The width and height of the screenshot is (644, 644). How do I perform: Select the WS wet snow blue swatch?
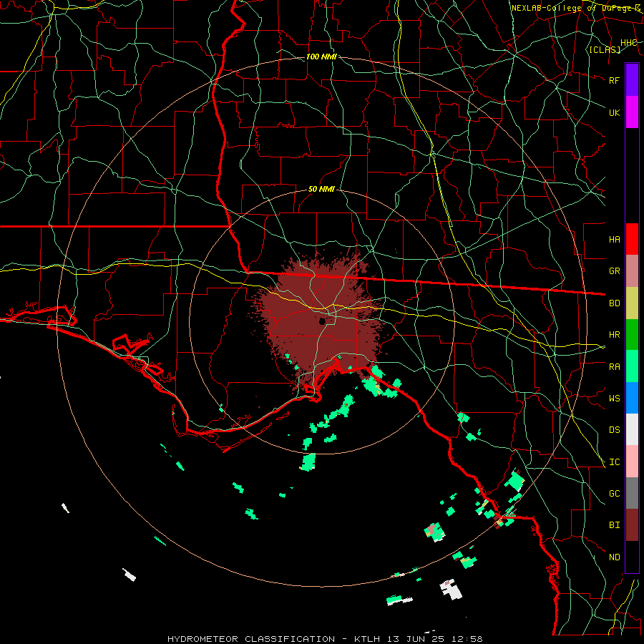pyautogui.click(x=632, y=398)
